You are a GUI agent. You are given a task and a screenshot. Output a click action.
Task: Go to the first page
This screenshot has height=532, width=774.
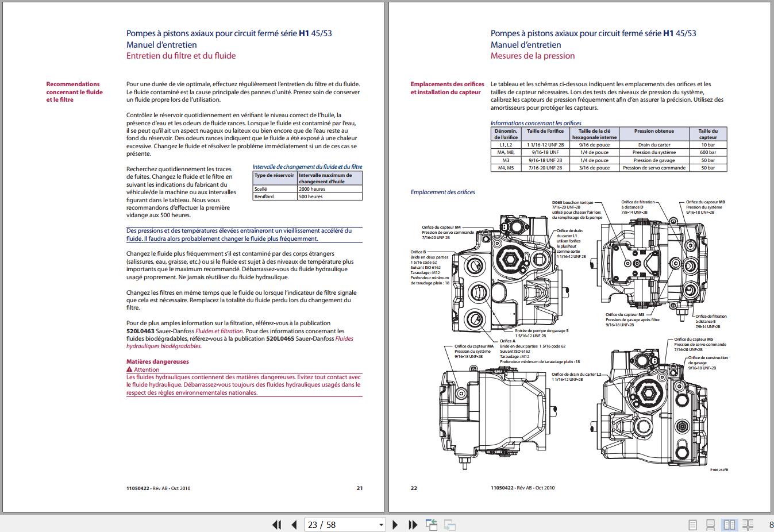pos(276,525)
